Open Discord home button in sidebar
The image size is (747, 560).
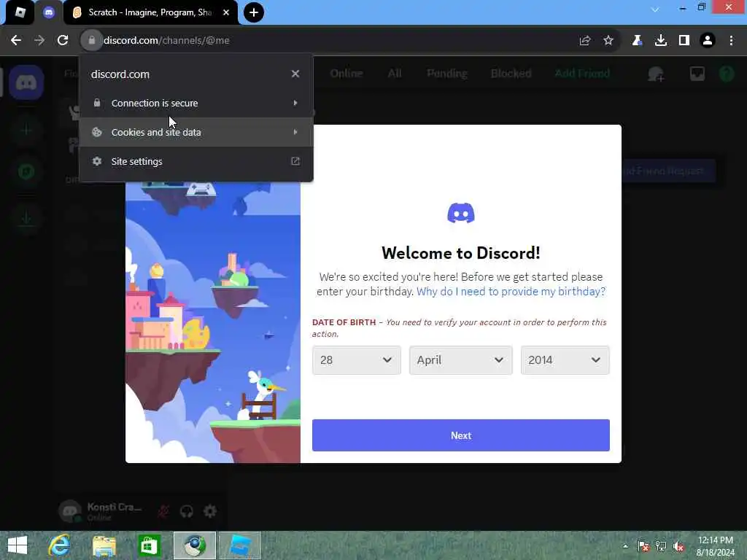[26, 83]
